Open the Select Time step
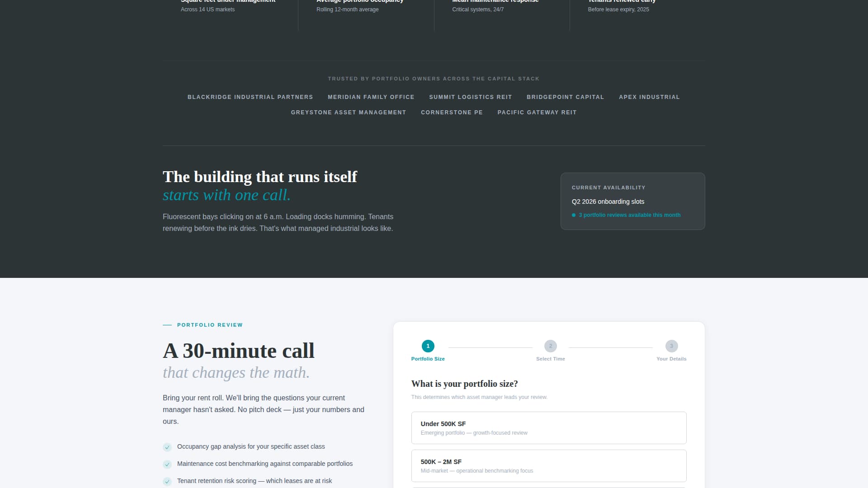Image resolution: width=868 pixels, height=488 pixels. pos(550,352)
